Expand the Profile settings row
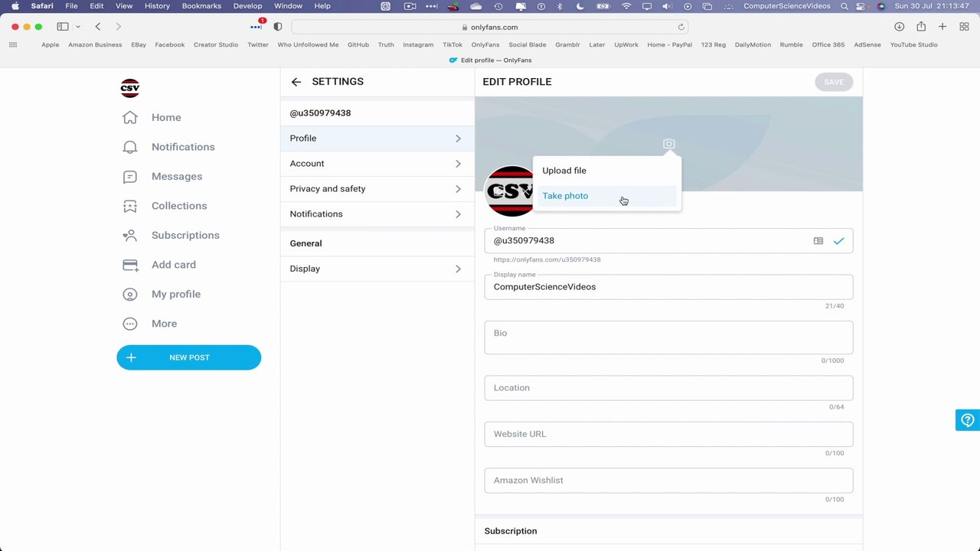This screenshot has width=980, height=551. 377,139
